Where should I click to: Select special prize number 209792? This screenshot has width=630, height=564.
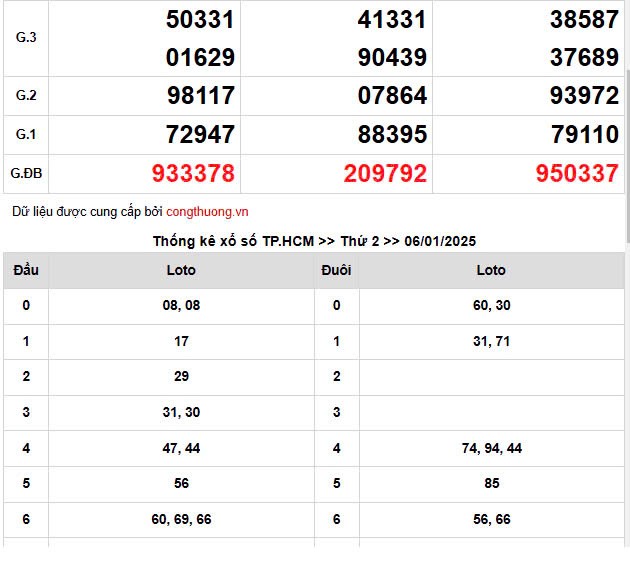tap(385, 174)
